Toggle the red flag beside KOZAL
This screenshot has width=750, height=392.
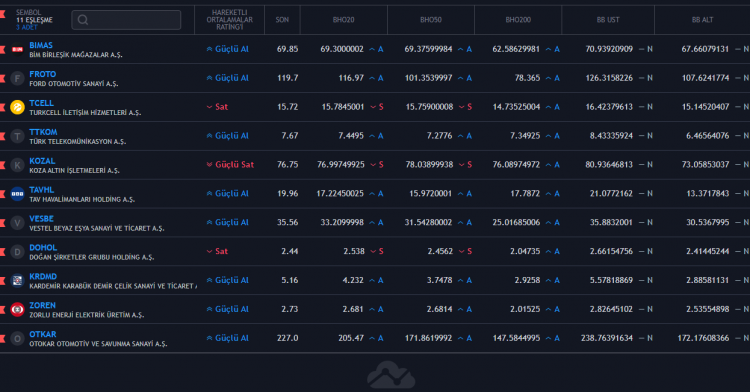[x=2, y=165]
